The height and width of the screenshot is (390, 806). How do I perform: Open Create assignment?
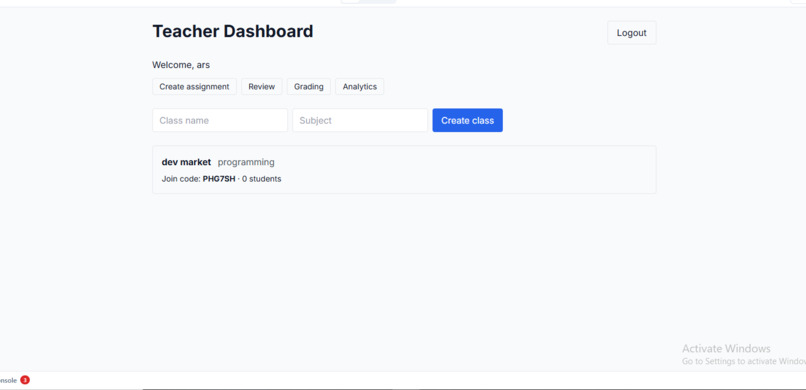(194, 86)
